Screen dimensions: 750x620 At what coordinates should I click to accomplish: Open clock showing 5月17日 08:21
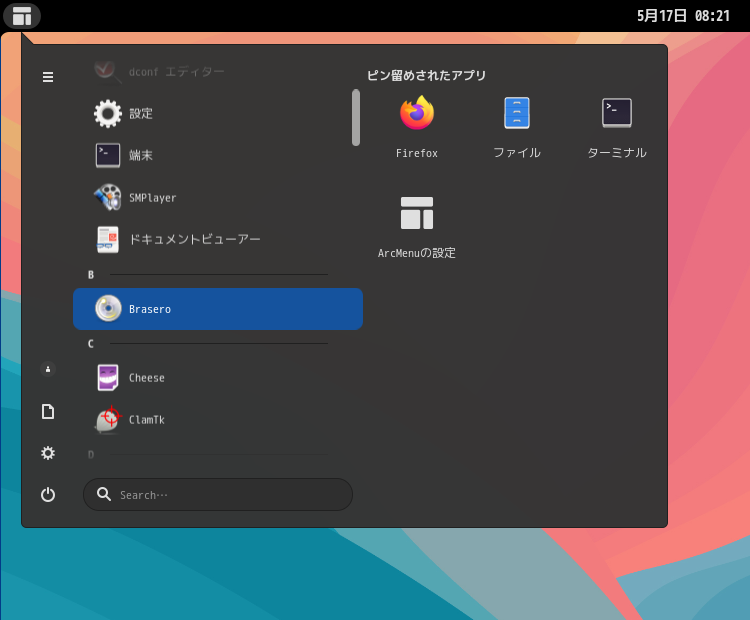coord(683,16)
